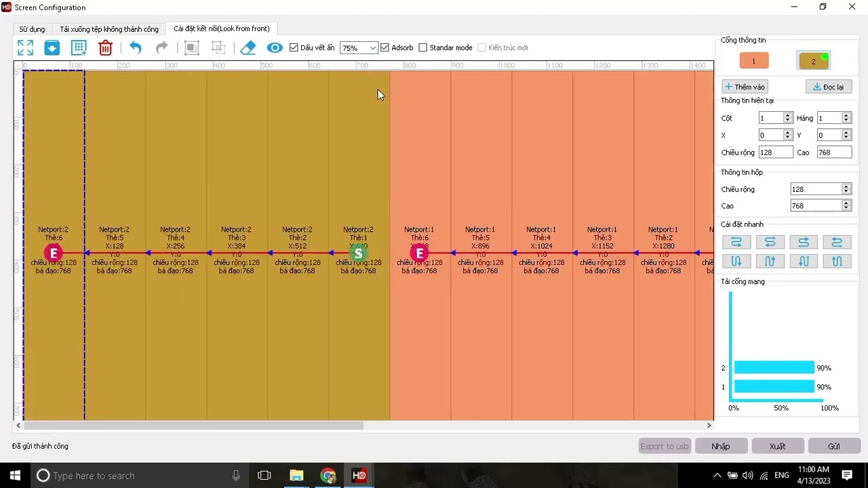Viewport: 868px width, 488px height.
Task: Switch to the Sử dụng tab
Action: tap(32, 29)
